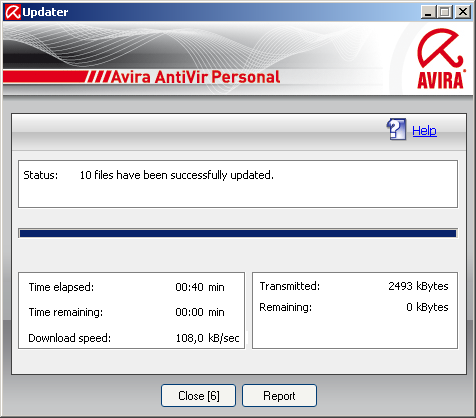The height and width of the screenshot is (418, 476).
Task: Click the status message text
Action: 176,175
